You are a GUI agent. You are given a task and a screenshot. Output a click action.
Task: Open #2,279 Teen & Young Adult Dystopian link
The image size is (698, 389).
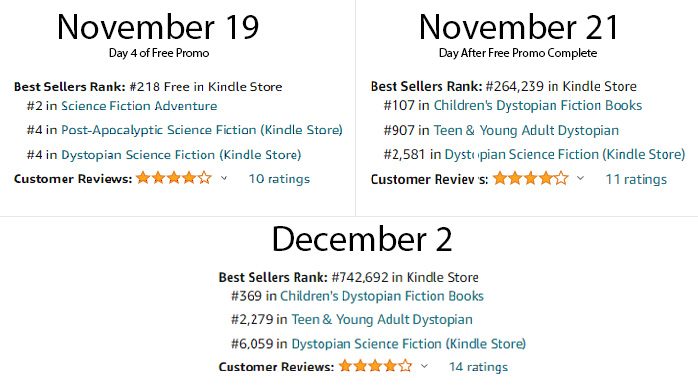(382, 320)
